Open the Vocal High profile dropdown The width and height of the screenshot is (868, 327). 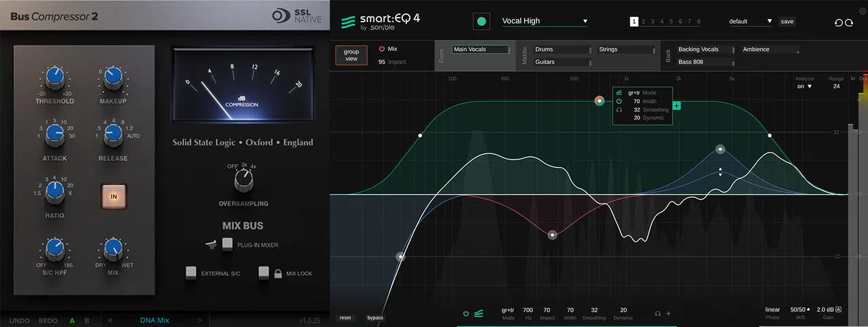(545, 21)
